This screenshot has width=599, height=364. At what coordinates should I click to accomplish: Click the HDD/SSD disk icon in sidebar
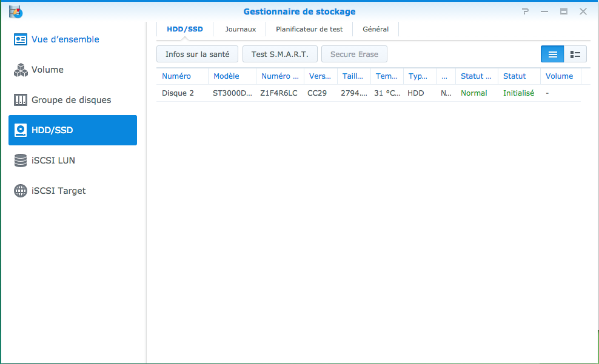21,130
